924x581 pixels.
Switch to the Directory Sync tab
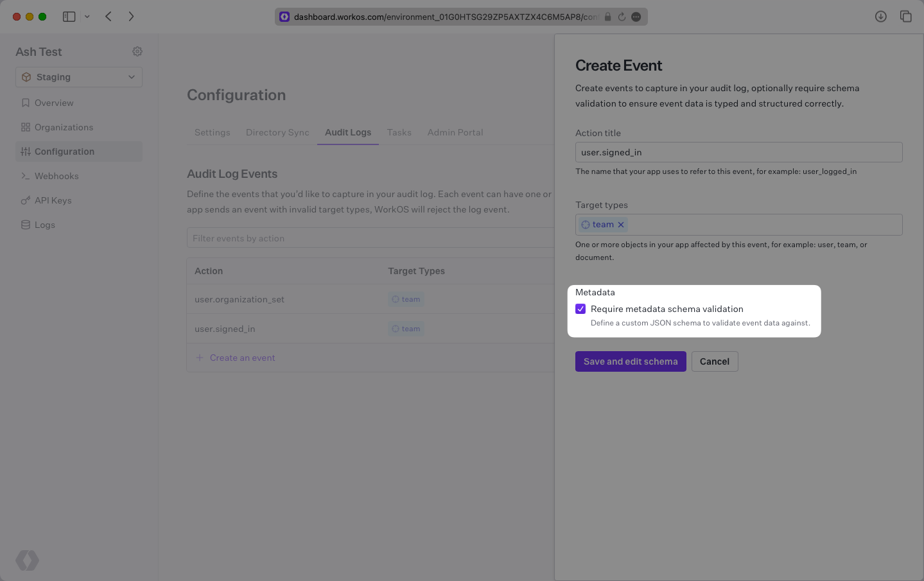click(x=277, y=132)
